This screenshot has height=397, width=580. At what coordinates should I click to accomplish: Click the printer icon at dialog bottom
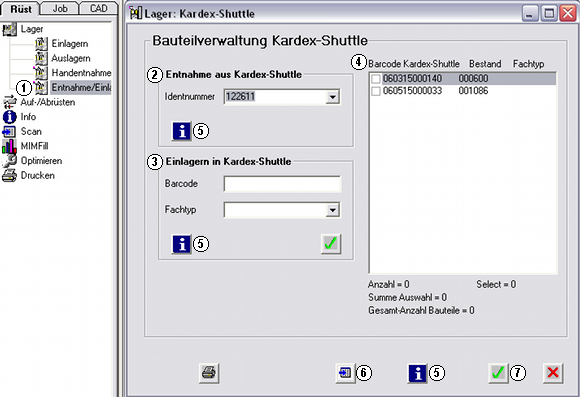pos(209,373)
